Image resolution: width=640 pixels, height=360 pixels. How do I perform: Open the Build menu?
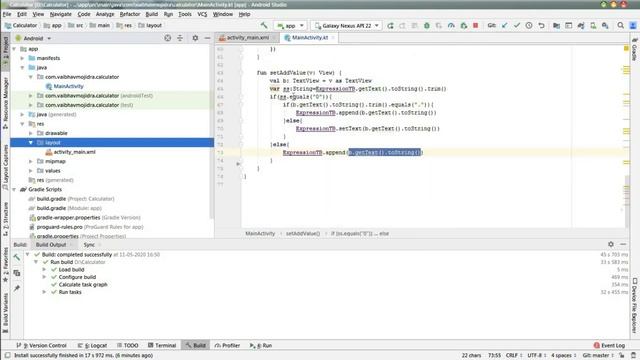click(152, 14)
